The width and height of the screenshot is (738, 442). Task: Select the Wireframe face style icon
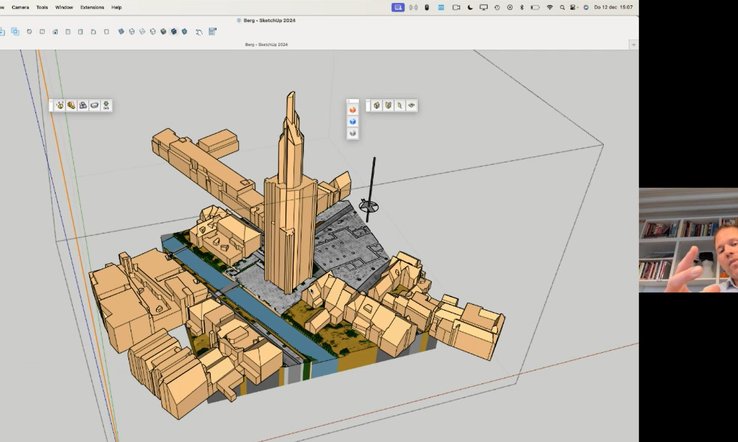(x=142, y=31)
